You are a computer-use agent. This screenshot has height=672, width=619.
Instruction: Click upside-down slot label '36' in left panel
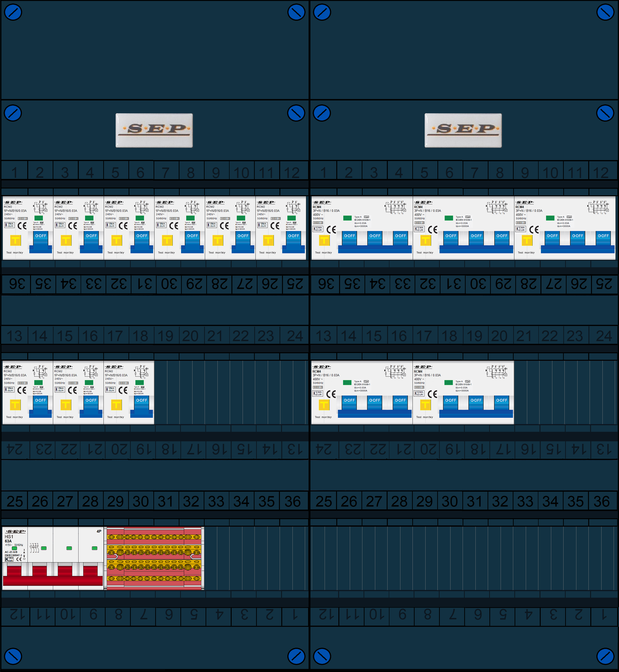(x=17, y=284)
